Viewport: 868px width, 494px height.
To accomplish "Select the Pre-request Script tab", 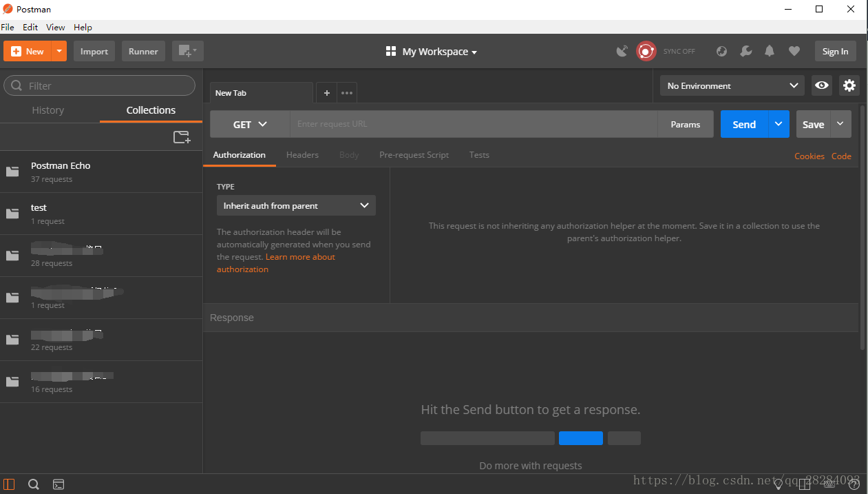I will pyautogui.click(x=414, y=155).
